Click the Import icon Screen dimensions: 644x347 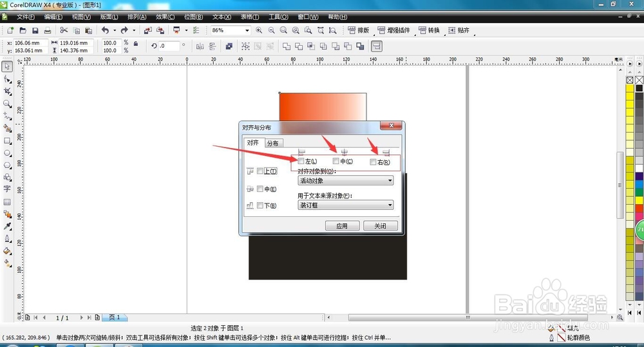(148, 30)
